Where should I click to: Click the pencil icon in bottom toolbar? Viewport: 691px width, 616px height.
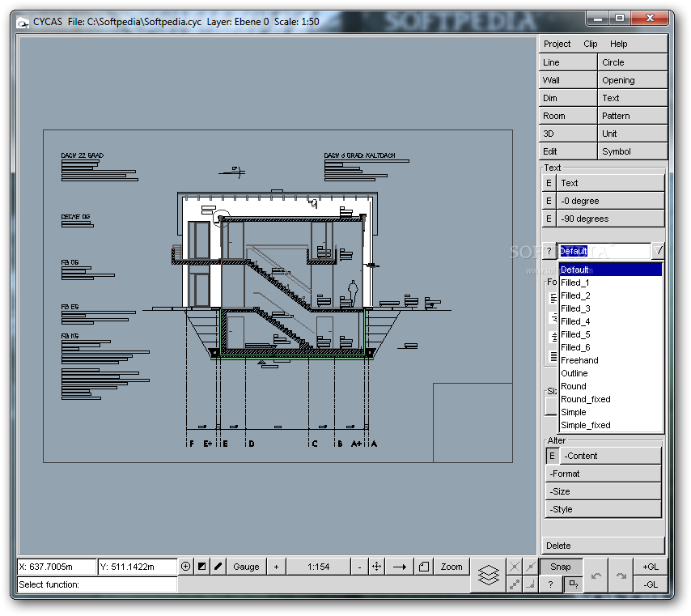tap(218, 567)
